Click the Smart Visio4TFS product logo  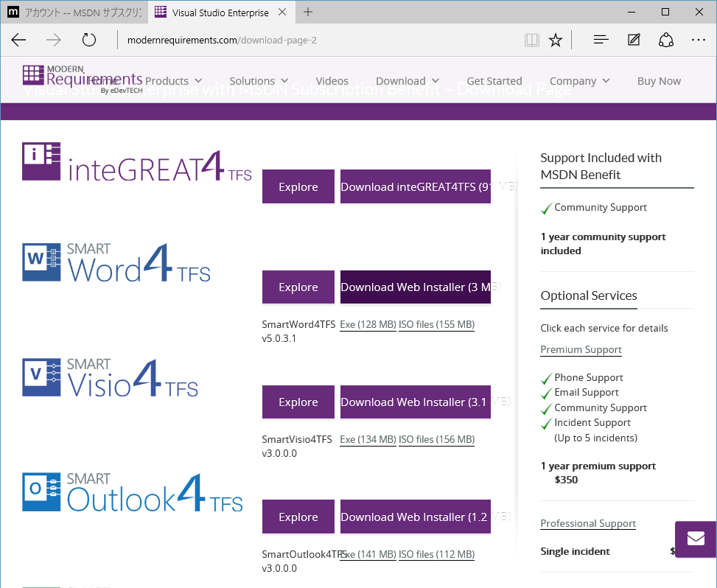110,378
